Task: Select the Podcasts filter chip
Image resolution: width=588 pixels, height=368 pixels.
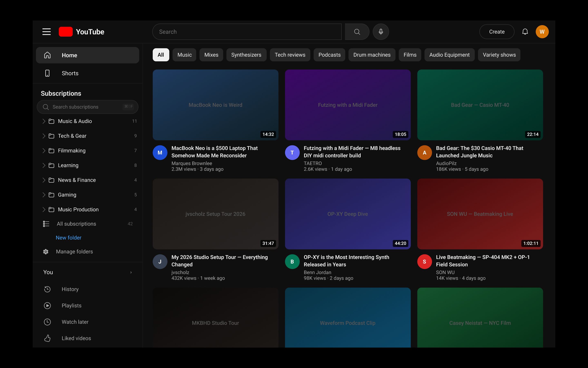Action: (329, 55)
